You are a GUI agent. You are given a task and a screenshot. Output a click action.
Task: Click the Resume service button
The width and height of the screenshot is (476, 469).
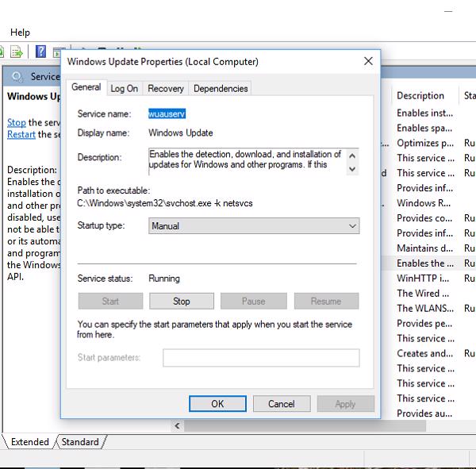(x=326, y=301)
